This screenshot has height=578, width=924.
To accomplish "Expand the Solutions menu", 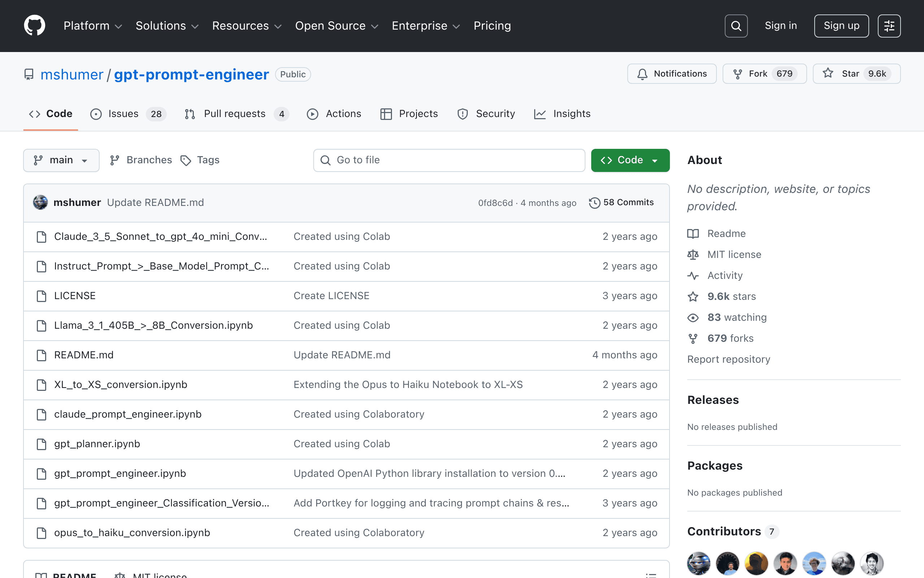I will click(167, 26).
